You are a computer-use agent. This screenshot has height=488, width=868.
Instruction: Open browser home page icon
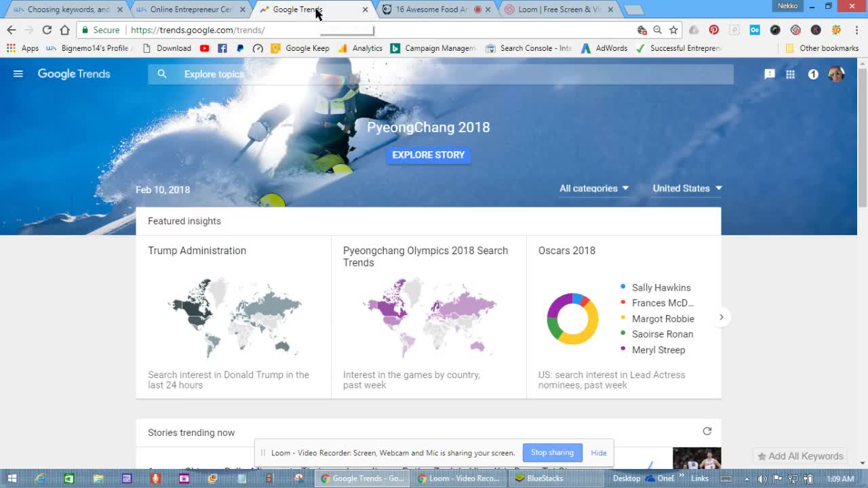64,30
